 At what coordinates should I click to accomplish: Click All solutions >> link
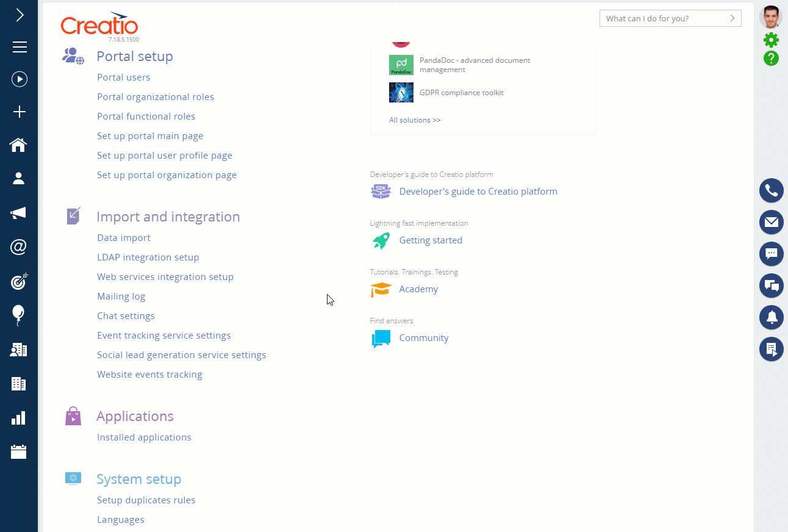point(415,120)
